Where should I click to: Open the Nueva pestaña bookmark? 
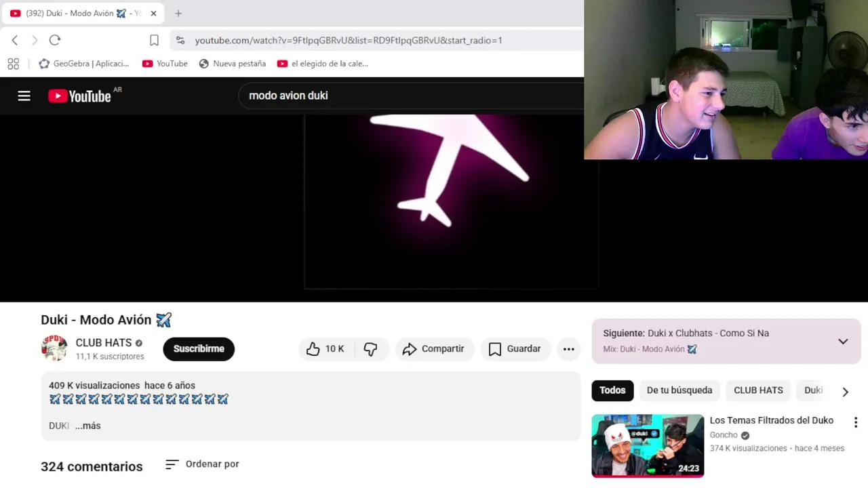(x=232, y=64)
